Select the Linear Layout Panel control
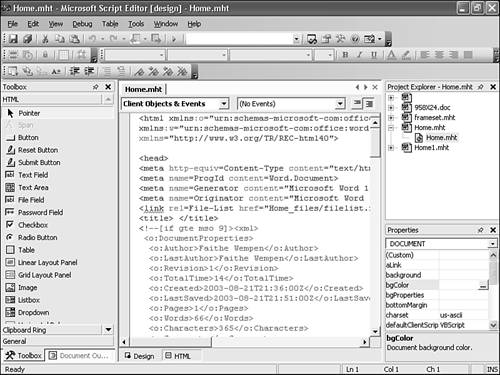Viewport: 500px width, 375px height. pyautogui.click(x=58, y=263)
